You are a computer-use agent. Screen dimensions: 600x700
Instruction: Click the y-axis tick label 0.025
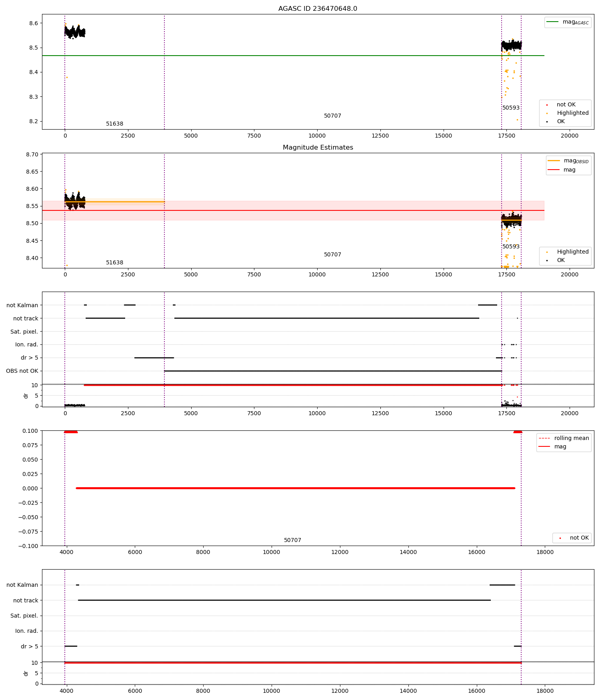pos(30,474)
